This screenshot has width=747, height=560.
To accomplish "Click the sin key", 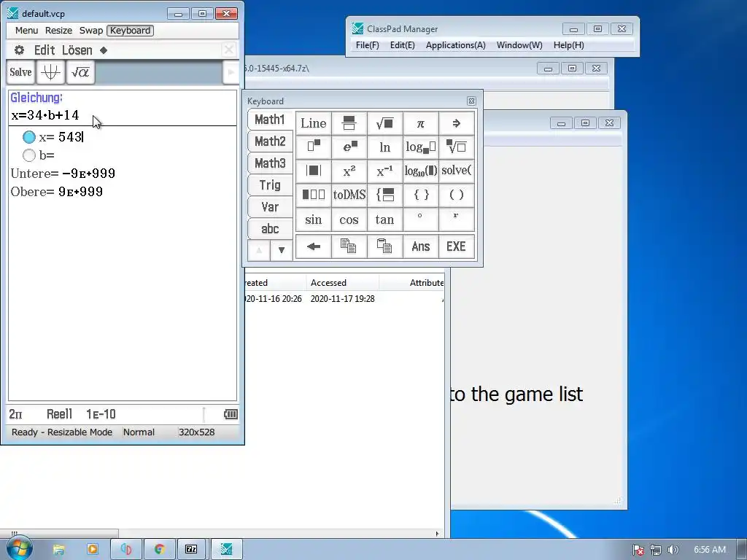I will [314, 219].
